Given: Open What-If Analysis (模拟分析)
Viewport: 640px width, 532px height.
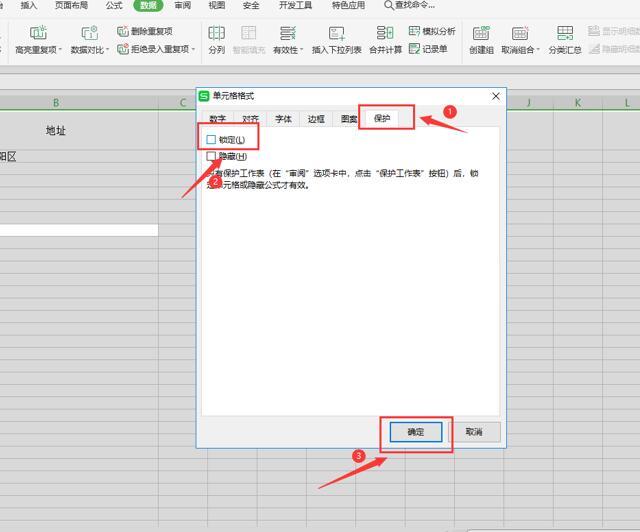Looking at the screenshot, I should coord(432,31).
